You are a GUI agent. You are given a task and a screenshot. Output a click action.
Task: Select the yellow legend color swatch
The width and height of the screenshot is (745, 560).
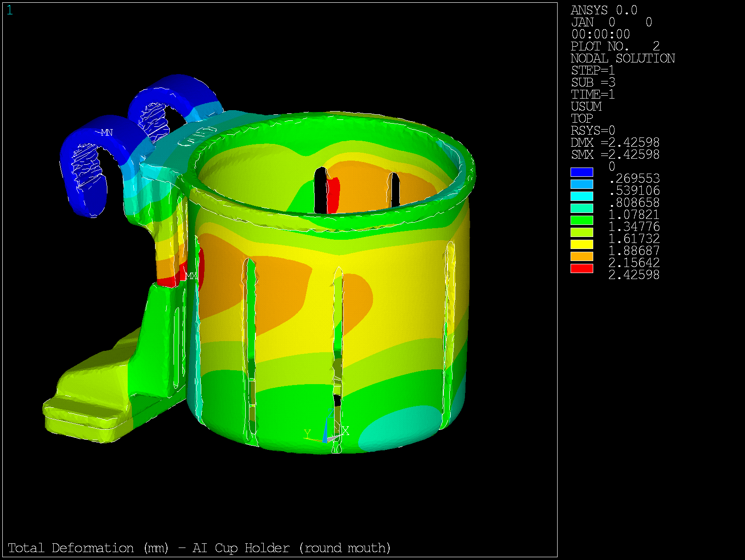582,244
